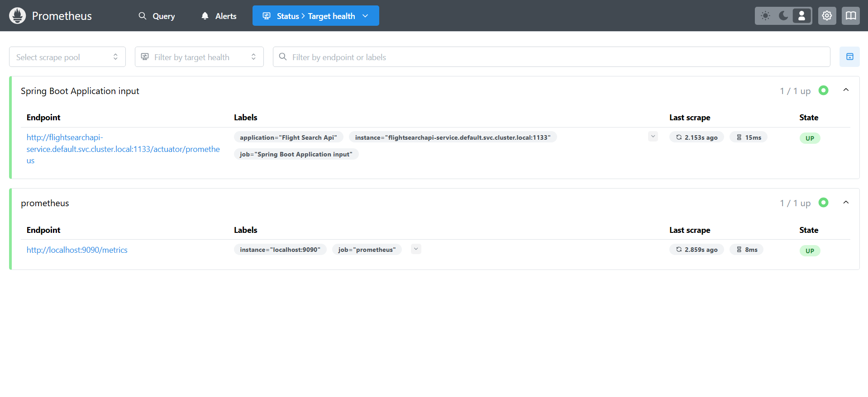Click the 8ms scrape duration badge
The width and height of the screenshot is (868, 397).
coord(746,250)
